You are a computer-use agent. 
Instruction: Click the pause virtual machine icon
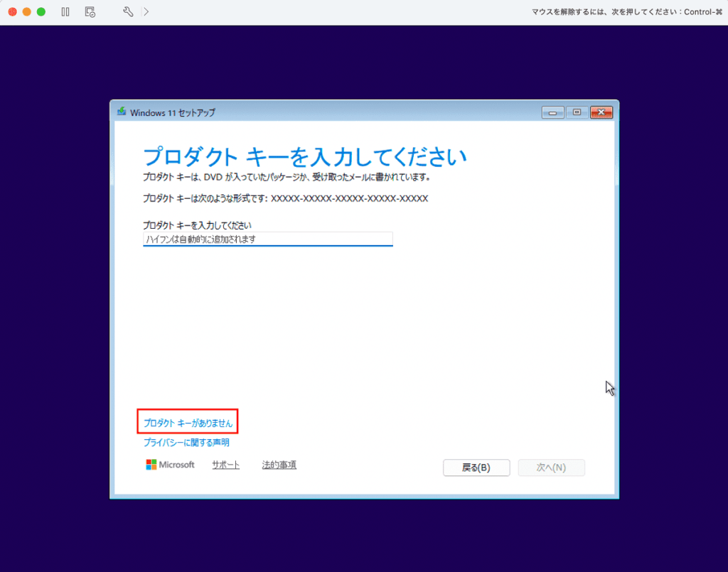pos(65,11)
